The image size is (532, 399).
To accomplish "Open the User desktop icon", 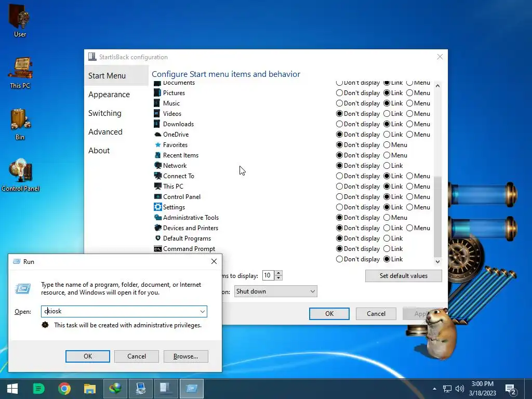I will [x=20, y=20].
